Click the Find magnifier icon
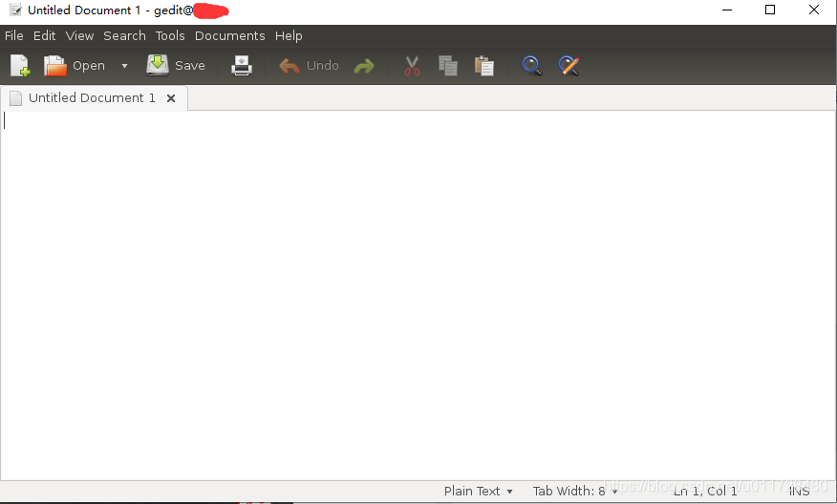Image resolution: width=837 pixels, height=504 pixels. 532,66
